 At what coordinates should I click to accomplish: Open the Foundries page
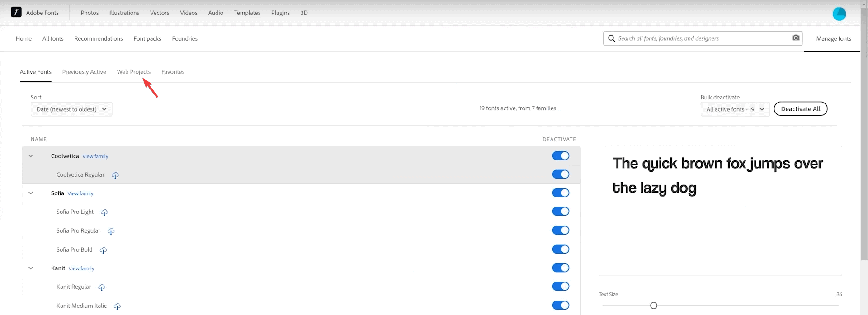point(185,39)
